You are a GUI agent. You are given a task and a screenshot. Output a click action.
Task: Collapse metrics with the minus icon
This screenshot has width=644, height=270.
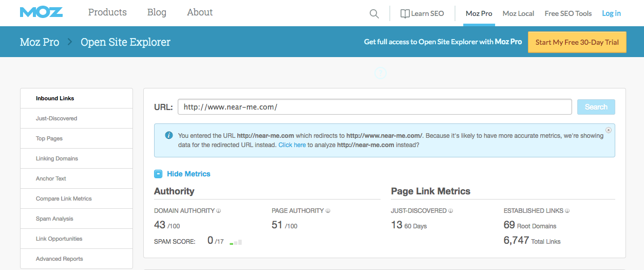pos(158,174)
